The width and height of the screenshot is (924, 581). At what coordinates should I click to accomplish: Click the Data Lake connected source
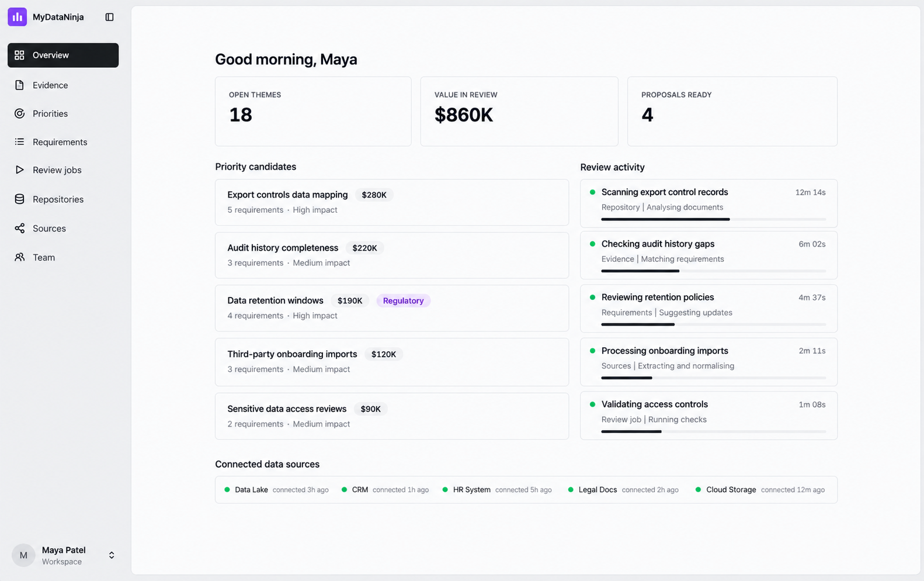pos(276,490)
